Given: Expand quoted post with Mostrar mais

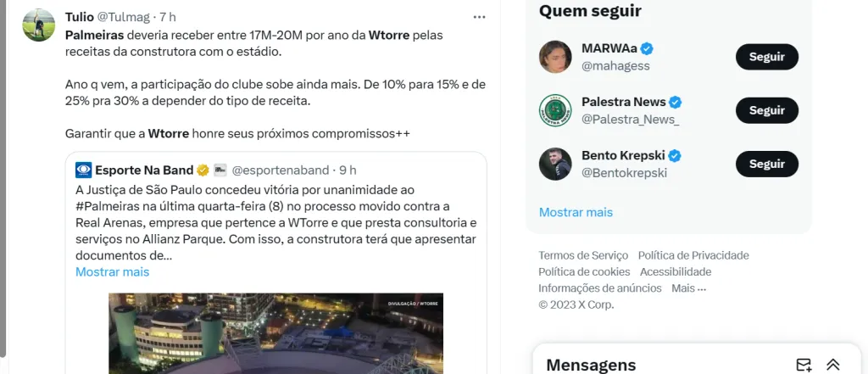Looking at the screenshot, I should (x=113, y=271).
